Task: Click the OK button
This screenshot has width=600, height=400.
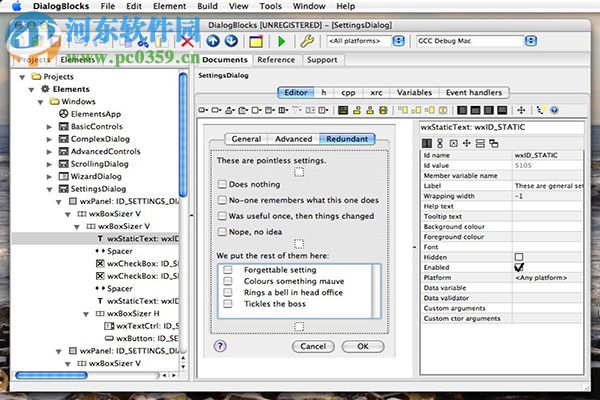Action: pos(363,346)
